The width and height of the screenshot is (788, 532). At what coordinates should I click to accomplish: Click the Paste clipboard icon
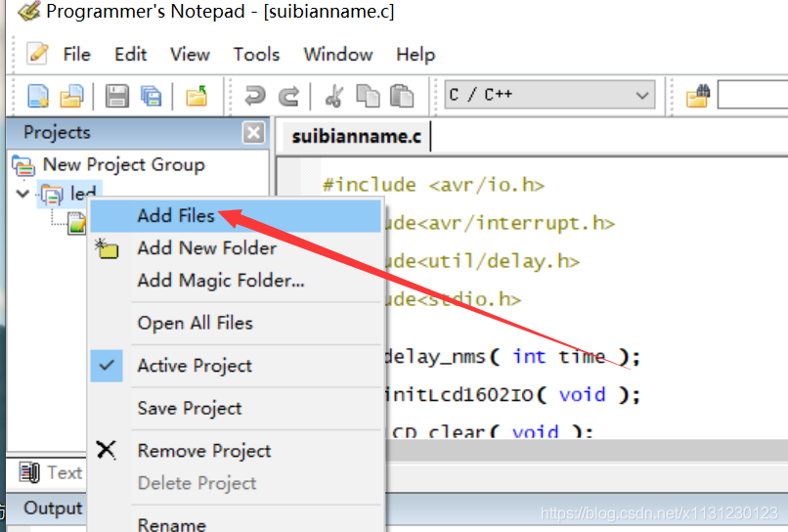click(x=402, y=96)
